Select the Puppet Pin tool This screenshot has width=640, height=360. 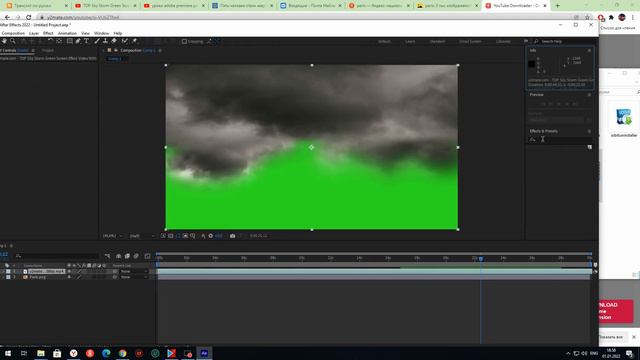[x=134, y=41]
